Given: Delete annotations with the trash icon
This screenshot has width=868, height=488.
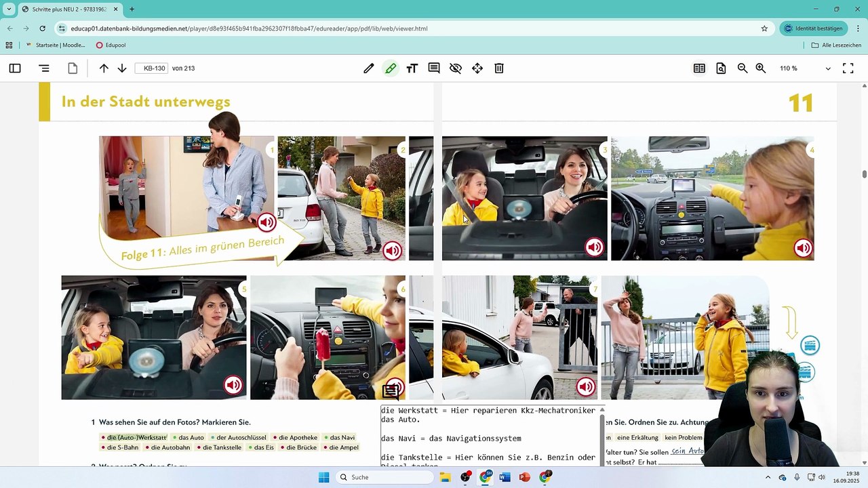Looking at the screenshot, I should click(499, 68).
